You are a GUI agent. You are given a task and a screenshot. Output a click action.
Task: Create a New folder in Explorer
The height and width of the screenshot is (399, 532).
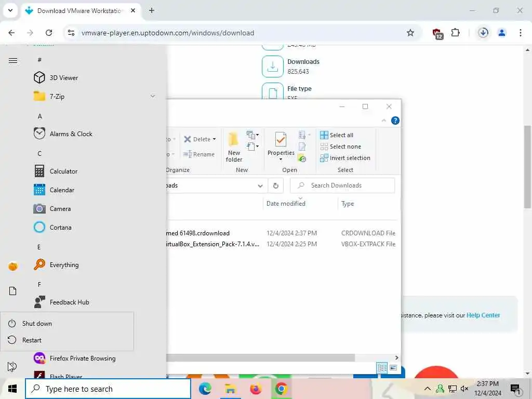pos(234,147)
